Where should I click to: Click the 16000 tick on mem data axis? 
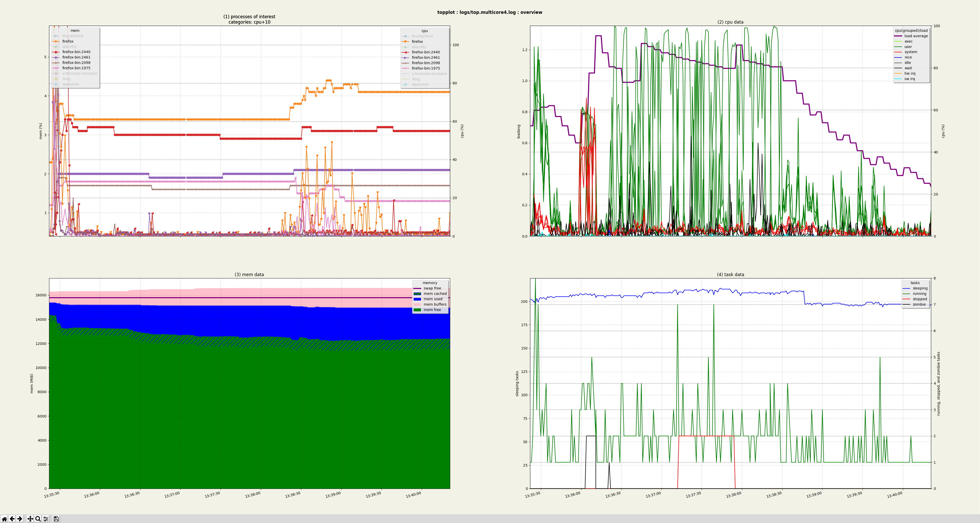click(x=41, y=295)
